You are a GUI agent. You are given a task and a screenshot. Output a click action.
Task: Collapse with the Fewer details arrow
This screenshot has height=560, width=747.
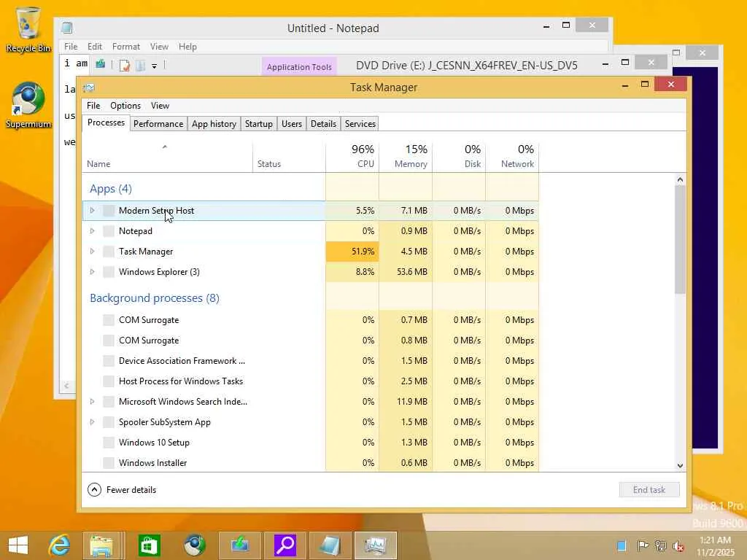point(94,489)
